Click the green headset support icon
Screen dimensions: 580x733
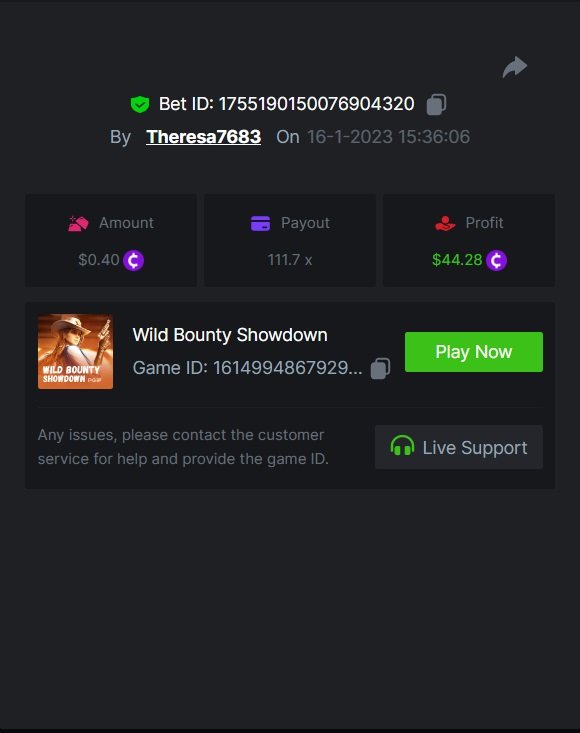coord(402,446)
